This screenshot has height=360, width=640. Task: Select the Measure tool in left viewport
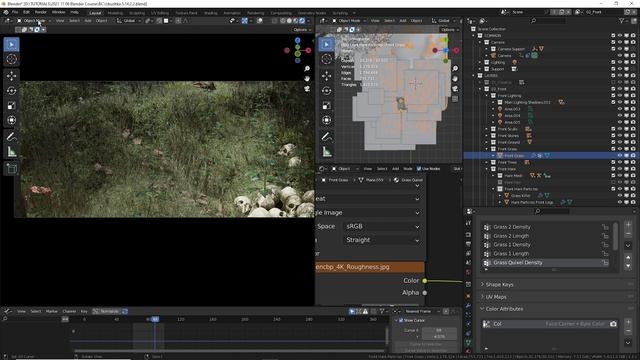(11, 152)
